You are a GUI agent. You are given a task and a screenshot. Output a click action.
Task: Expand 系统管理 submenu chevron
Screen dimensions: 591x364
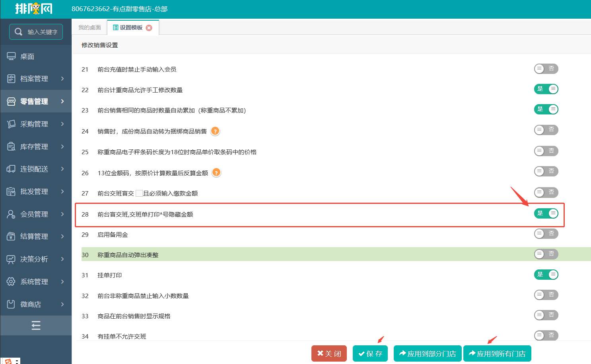(62, 282)
